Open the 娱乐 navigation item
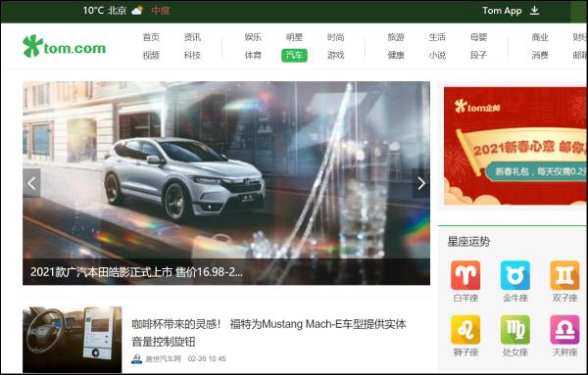This screenshot has height=375, width=588. point(253,37)
